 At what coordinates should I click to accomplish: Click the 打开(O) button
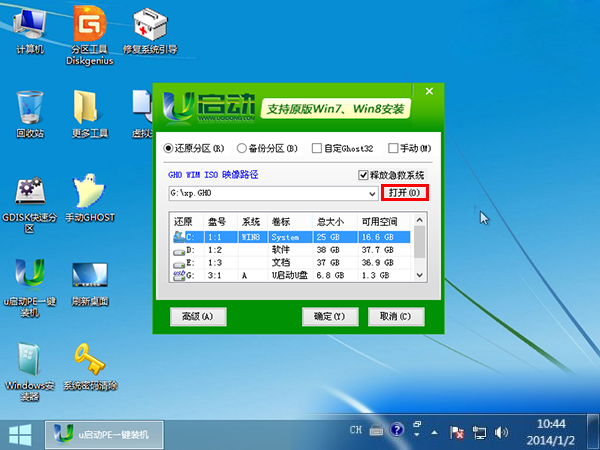404,192
